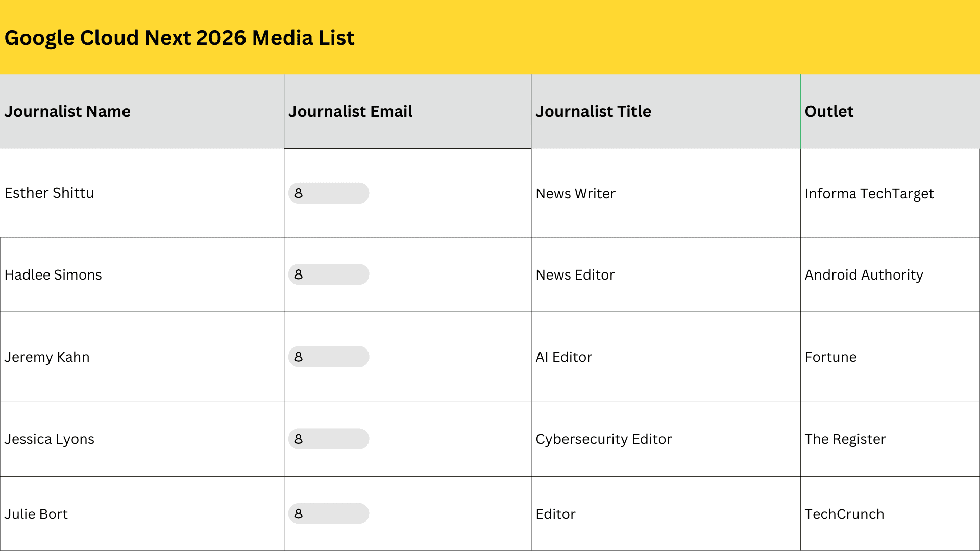Select the cell containing TechCrunch
The width and height of the screenshot is (980, 551).
click(844, 514)
